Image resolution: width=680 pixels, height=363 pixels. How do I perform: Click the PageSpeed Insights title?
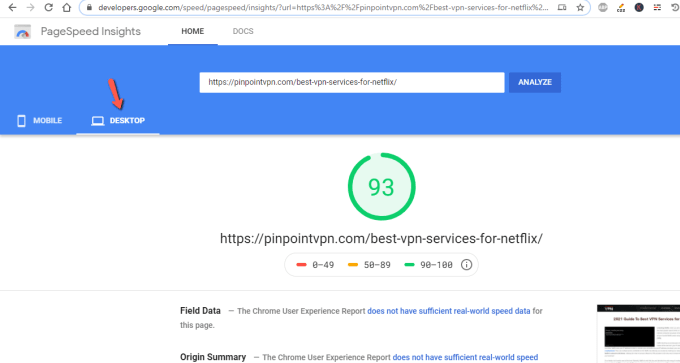pos(91,31)
